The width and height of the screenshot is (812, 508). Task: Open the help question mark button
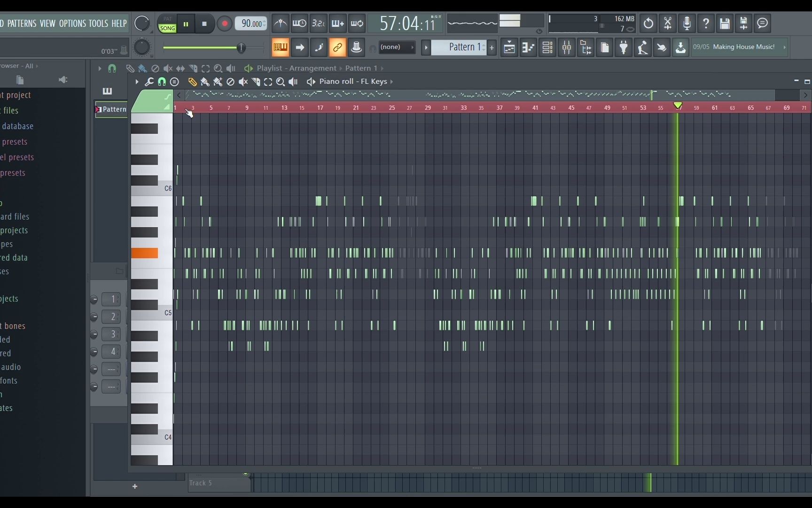coord(706,23)
